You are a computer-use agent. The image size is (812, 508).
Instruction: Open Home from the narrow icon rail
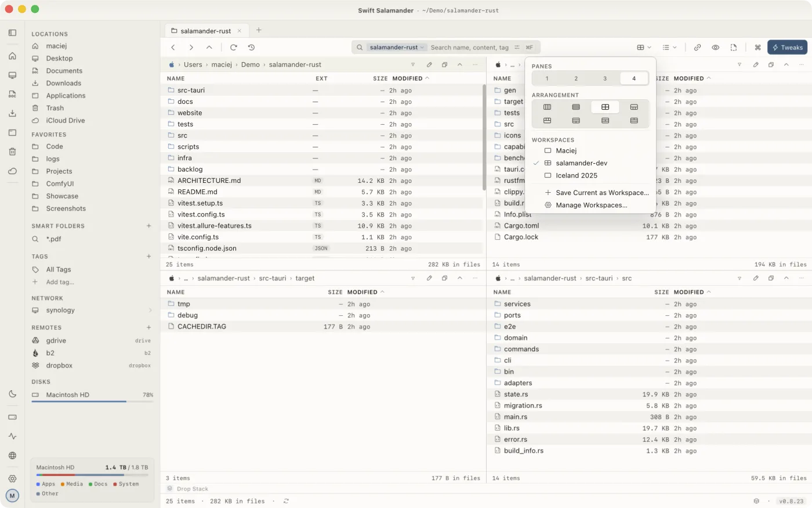click(12, 56)
